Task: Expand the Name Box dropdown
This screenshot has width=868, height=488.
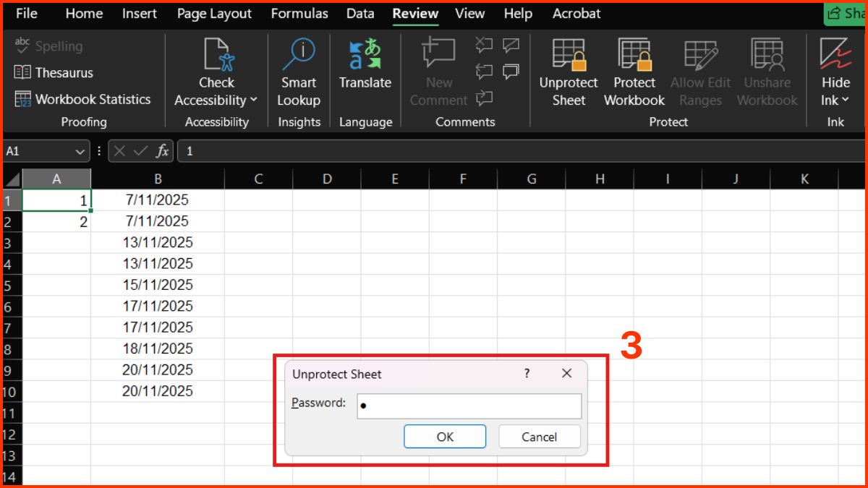Action: coord(80,151)
